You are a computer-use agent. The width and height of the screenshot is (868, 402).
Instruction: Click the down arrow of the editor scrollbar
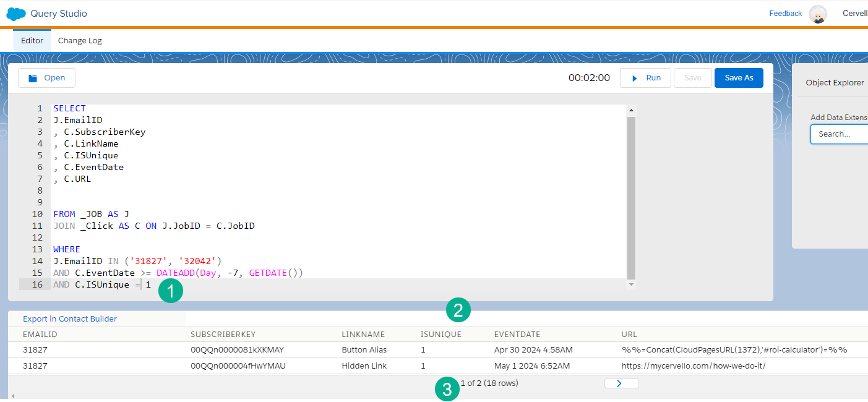click(x=631, y=283)
